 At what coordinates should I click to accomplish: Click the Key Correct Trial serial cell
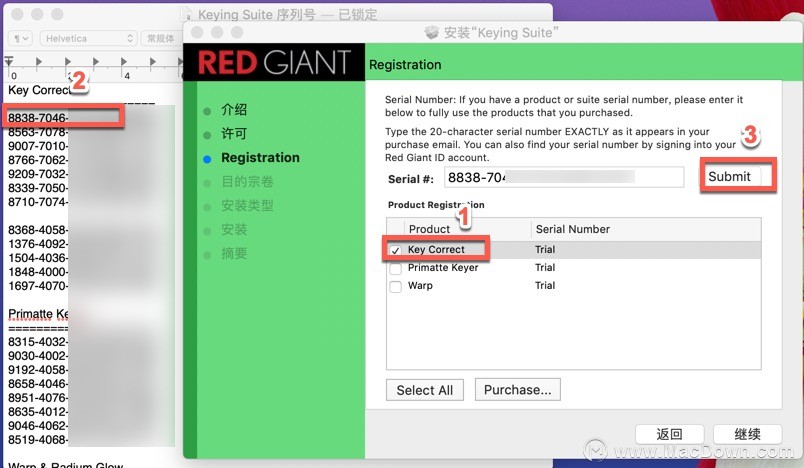(545, 250)
